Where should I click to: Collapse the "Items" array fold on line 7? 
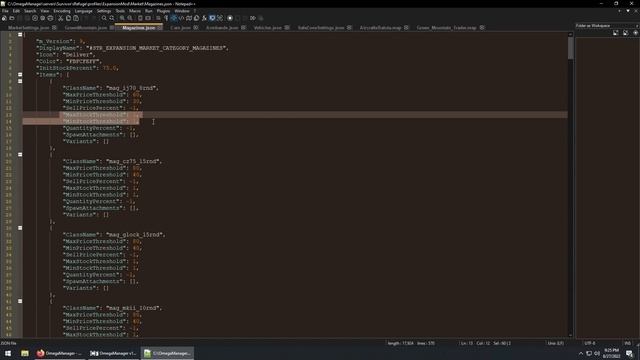click(x=20, y=75)
